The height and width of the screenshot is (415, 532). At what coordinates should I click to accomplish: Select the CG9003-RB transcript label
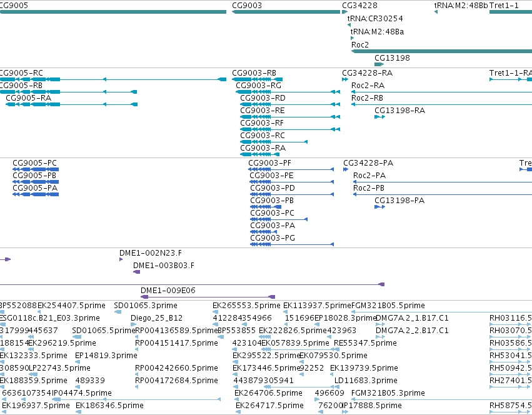tap(254, 73)
